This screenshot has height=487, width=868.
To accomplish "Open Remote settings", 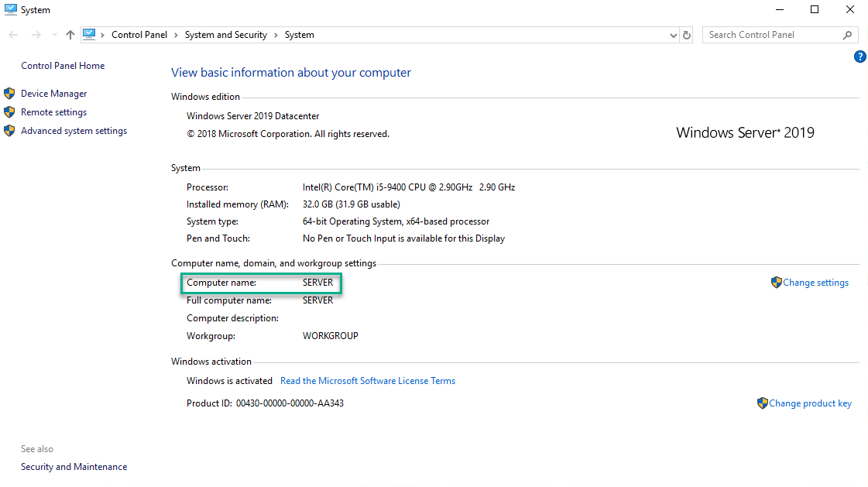I will pyautogui.click(x=53, y=112).
